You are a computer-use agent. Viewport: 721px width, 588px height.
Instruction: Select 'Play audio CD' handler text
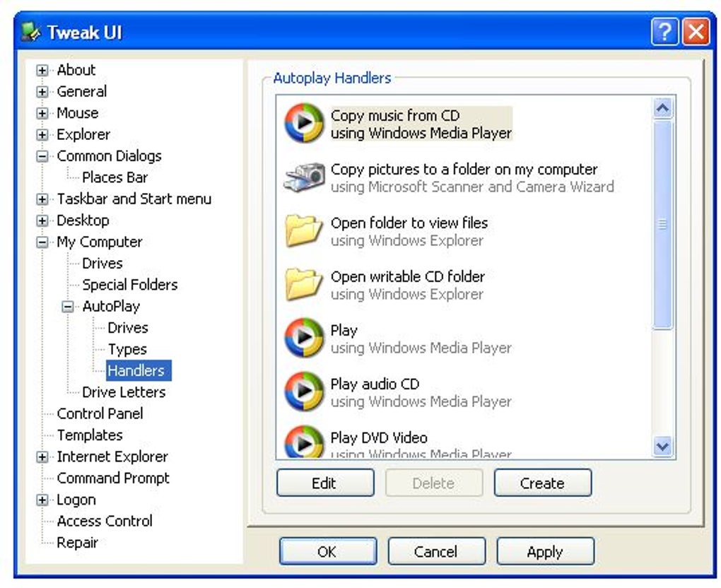click(x=375, y=384)
